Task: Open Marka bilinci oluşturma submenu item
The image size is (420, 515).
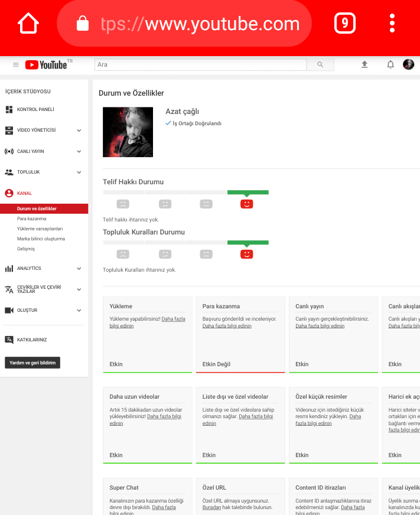Action: coord(41,239)
